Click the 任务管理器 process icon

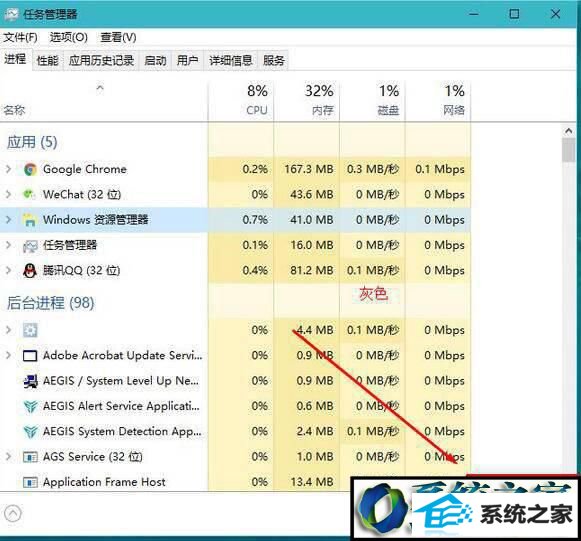click(30, 245)
